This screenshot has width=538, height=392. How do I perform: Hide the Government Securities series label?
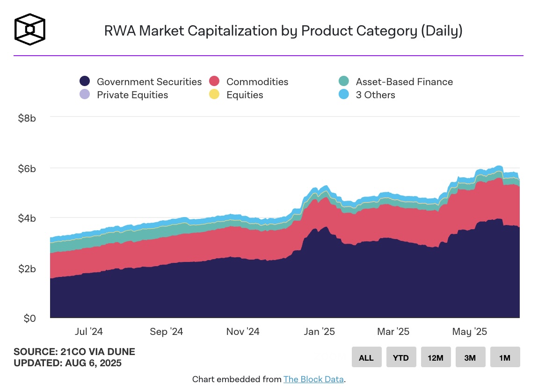click(x=149, y=81)
